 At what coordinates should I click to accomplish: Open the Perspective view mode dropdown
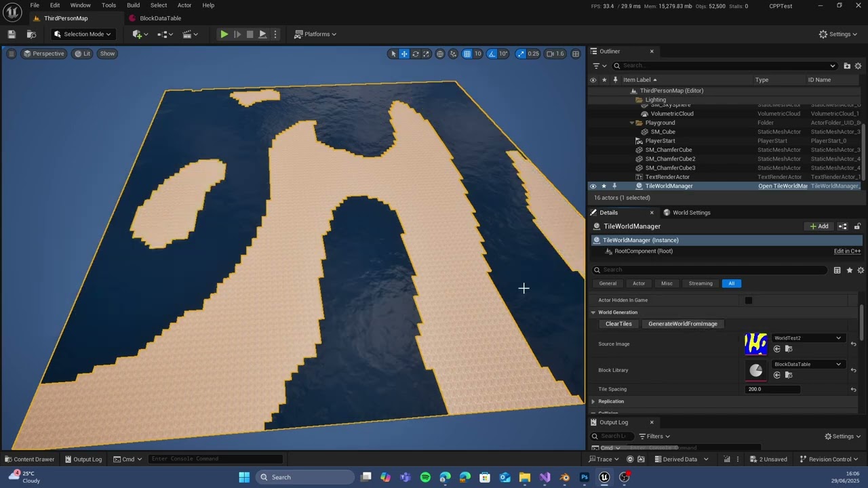tap(43, 54)
